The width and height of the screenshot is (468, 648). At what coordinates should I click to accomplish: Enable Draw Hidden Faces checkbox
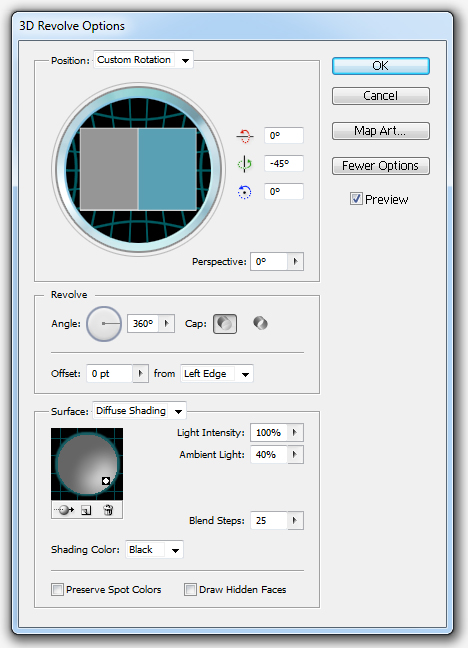[x=190, y=589]
